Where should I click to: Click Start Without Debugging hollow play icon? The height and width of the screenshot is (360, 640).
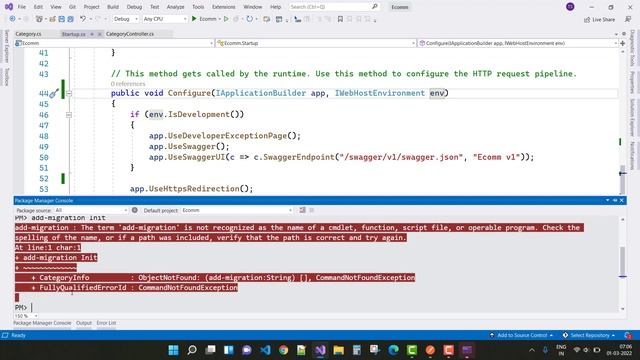pos(226,19)
